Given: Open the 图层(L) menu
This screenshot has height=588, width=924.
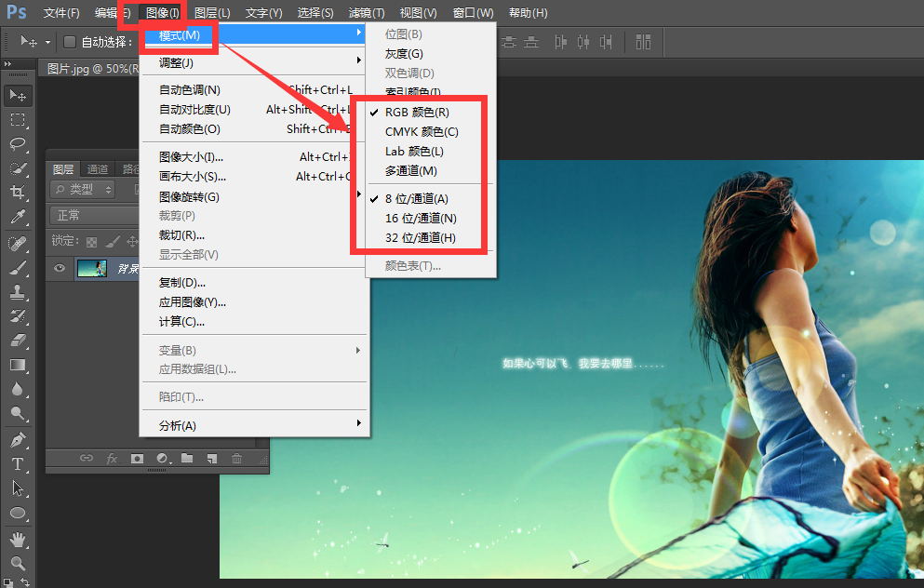Looking at the screenshot, I should click(x=212, y=12).
